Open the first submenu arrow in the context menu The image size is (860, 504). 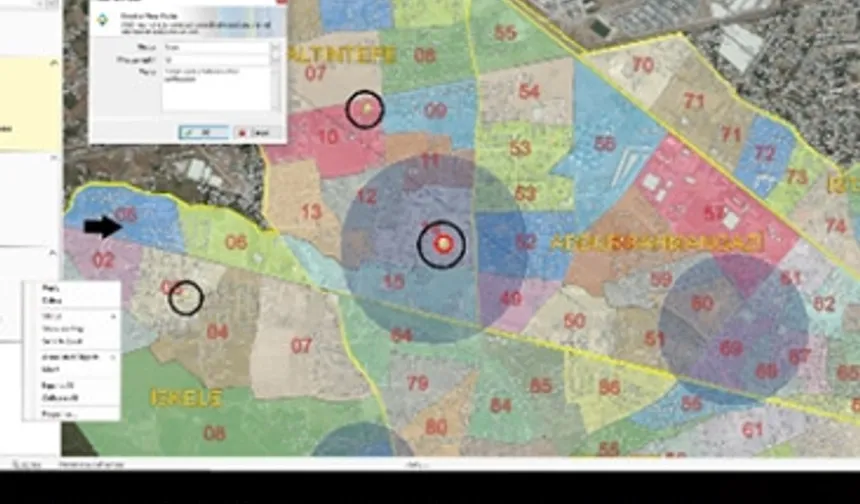coord(114,315)
